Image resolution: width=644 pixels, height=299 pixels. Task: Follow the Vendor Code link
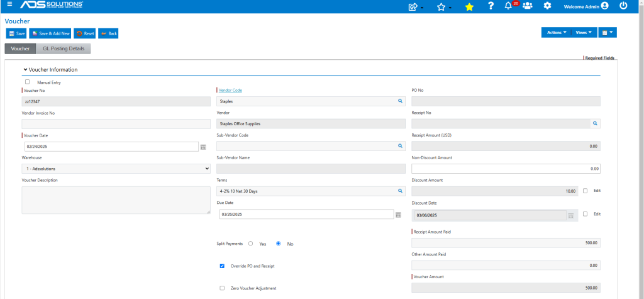point(230,90)
